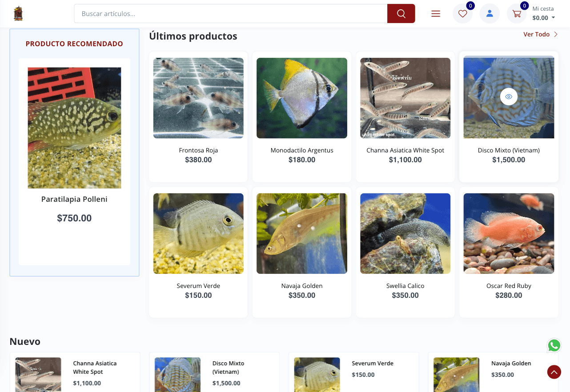Viewport: 570px width, 392px height.
Task: Click quick-view eye on Disco Mixto
Action: [509, 96]
